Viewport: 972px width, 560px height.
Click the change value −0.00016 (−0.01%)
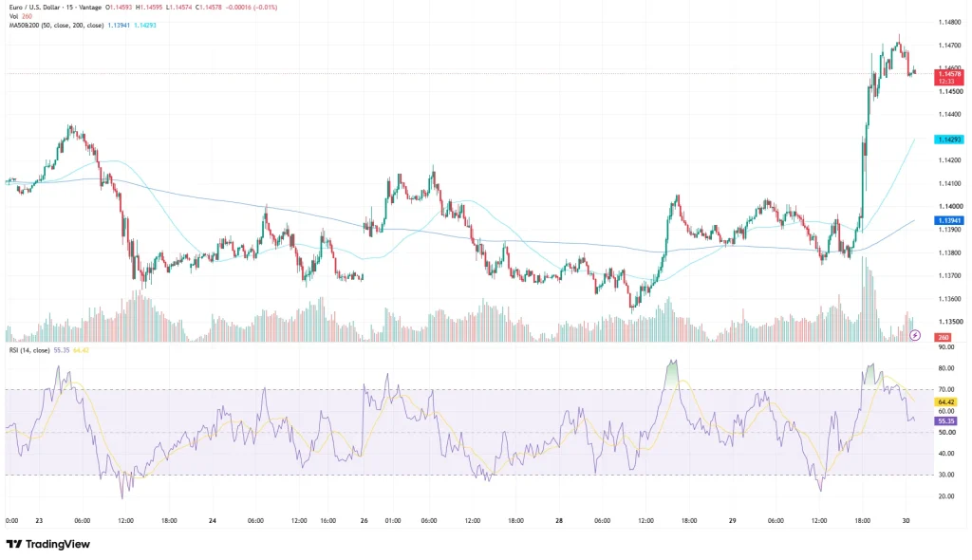(x=251, y=8)
